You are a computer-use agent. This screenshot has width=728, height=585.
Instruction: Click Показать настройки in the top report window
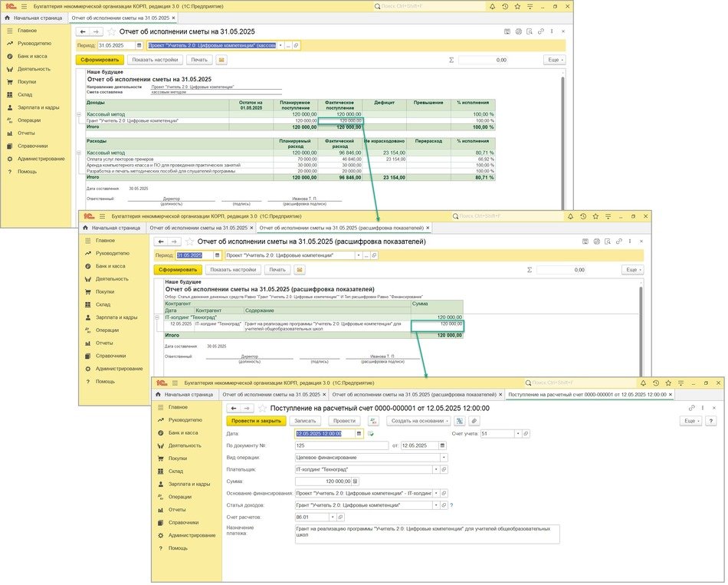pyautogui.click(x=155, y=59)
